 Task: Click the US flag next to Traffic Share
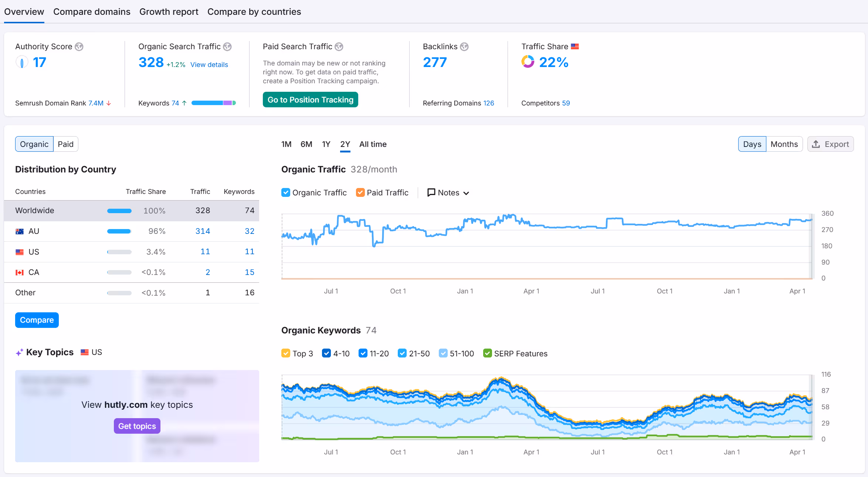tap(575, 47)
